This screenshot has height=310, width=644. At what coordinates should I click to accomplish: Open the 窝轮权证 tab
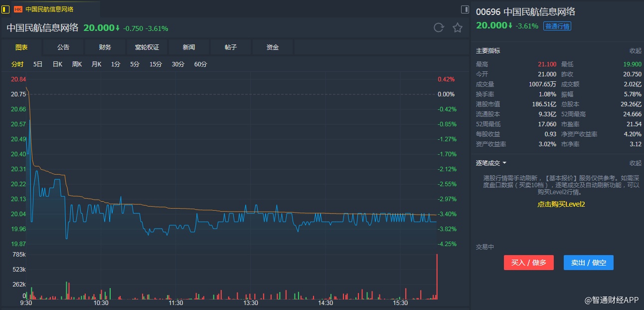tap(147, 47)
